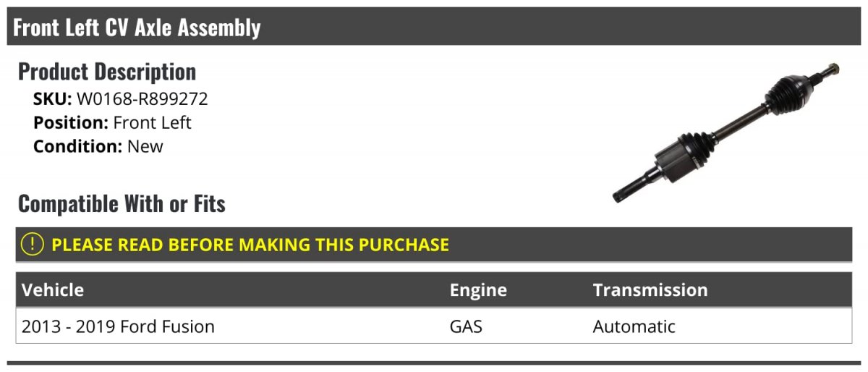The width and height of the screenshot is (868, 372).
Task: Open the CV axle product image
Action: click(726, 132)
